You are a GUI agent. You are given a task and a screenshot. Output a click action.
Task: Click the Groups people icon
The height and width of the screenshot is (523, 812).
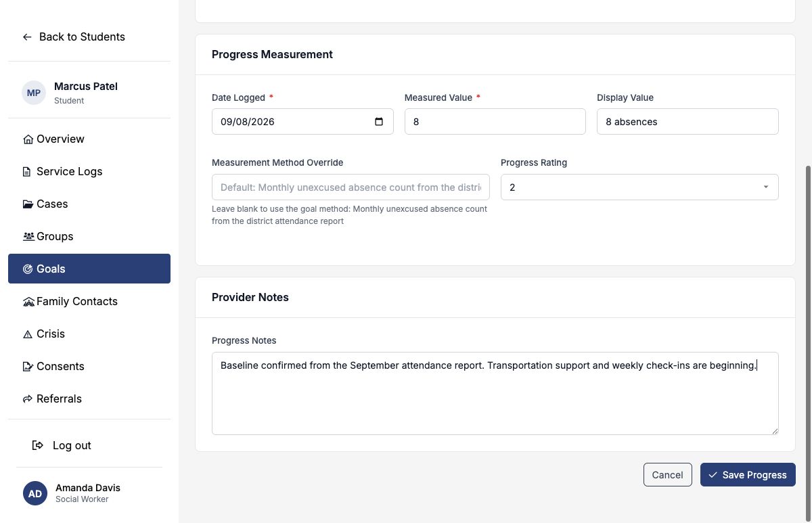click(x=28, y=237)
